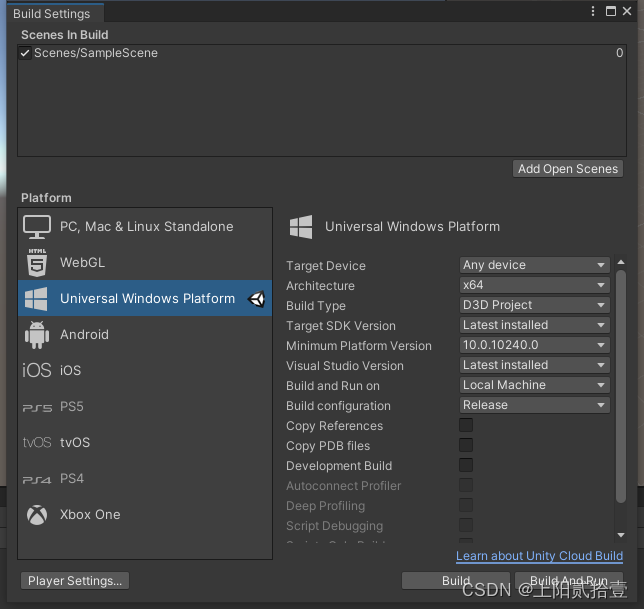
Task: Click the Build And Run button
Action: pyautogui.click(x=569, y=581)
